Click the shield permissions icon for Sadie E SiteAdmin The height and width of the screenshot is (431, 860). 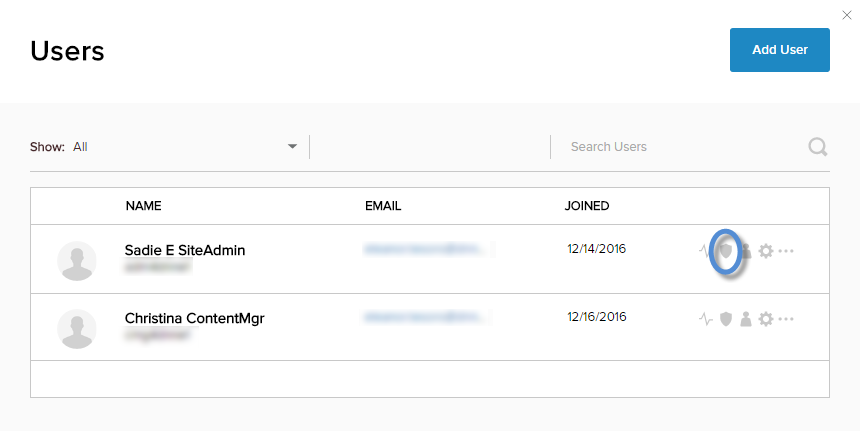click(x=726, y=250)
